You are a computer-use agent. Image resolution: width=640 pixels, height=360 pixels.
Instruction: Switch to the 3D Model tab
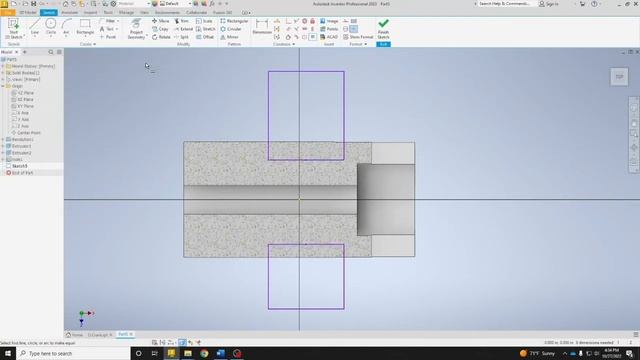point(28,13)
